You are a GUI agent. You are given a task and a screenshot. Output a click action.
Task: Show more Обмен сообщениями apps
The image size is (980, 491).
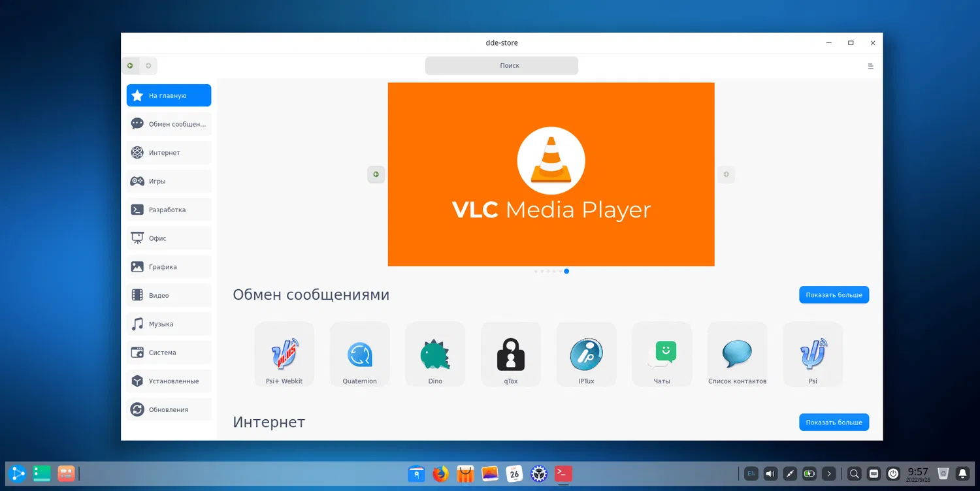click(x=834, y=294)
